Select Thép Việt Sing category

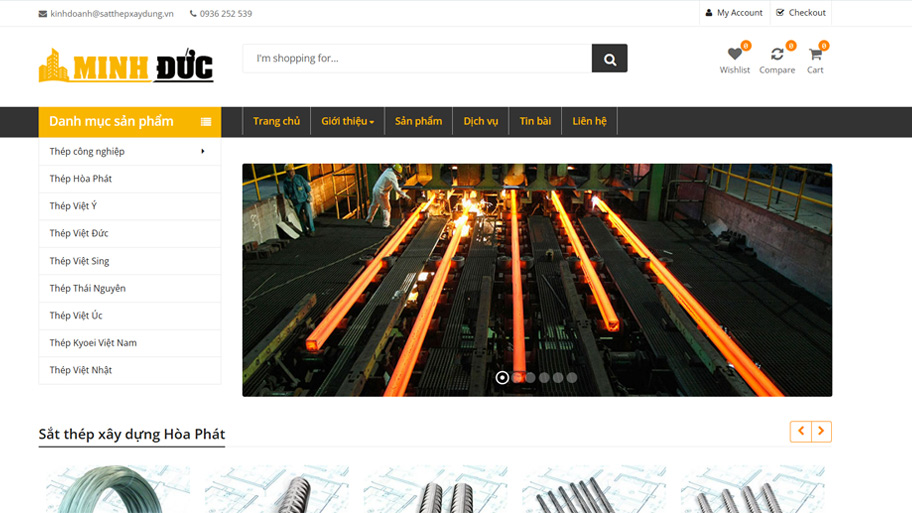tap(130, 261)
